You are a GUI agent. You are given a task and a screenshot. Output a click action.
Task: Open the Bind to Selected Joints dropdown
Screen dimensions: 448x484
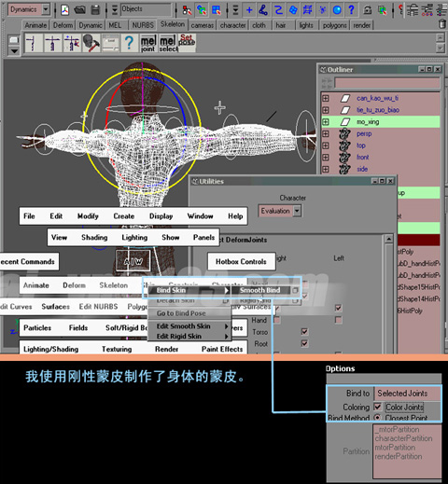tap(408, 394)
